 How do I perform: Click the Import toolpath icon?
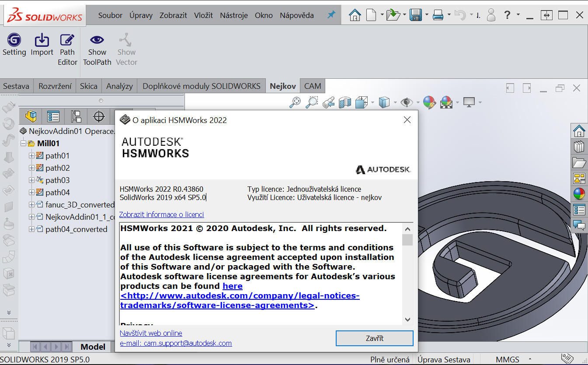[42, 41]
